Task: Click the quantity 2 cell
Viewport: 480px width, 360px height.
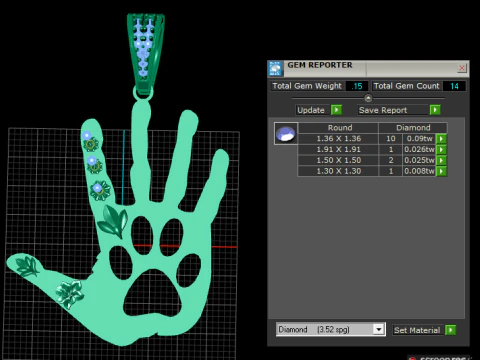Action: point(391,160)
